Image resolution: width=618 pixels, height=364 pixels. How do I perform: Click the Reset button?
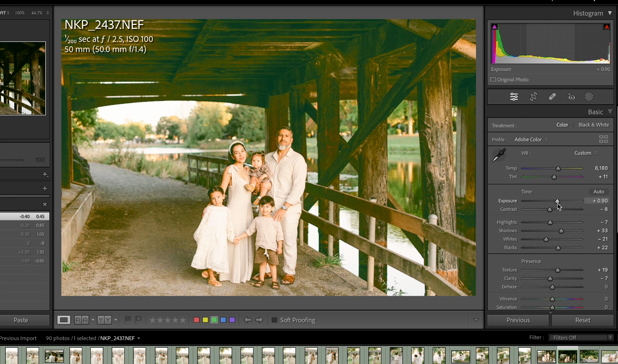[x=583, y=320]
